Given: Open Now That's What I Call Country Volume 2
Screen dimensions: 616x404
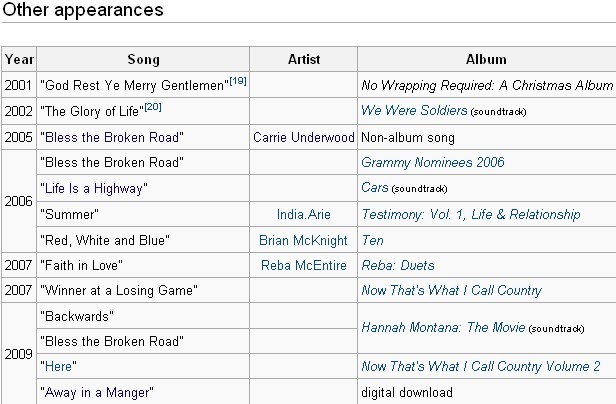Looking at the screenshot, I should pyautogui.click(x=481, y=366).
